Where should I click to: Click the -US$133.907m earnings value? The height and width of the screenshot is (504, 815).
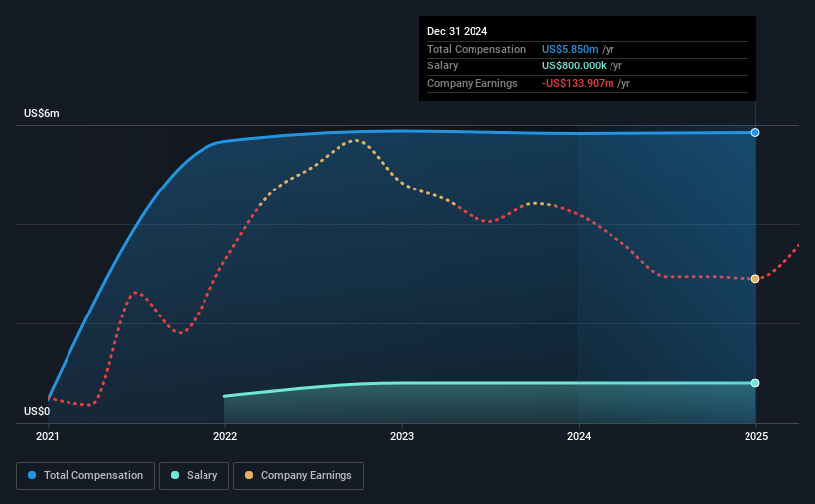point(578,83)
